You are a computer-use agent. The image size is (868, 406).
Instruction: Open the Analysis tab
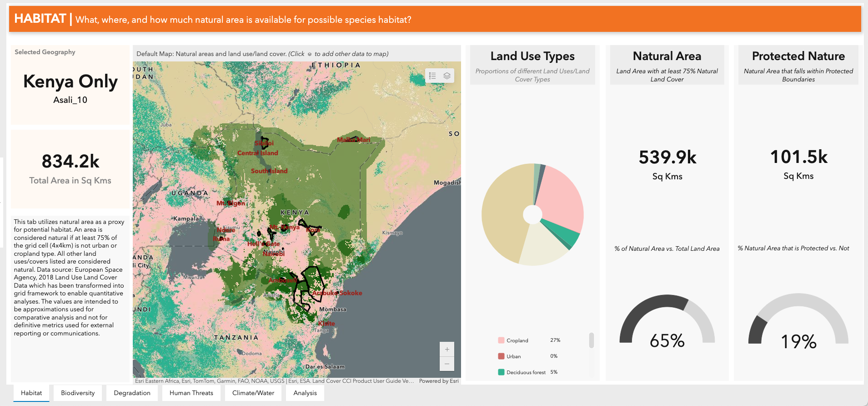[x=305, y=393]
